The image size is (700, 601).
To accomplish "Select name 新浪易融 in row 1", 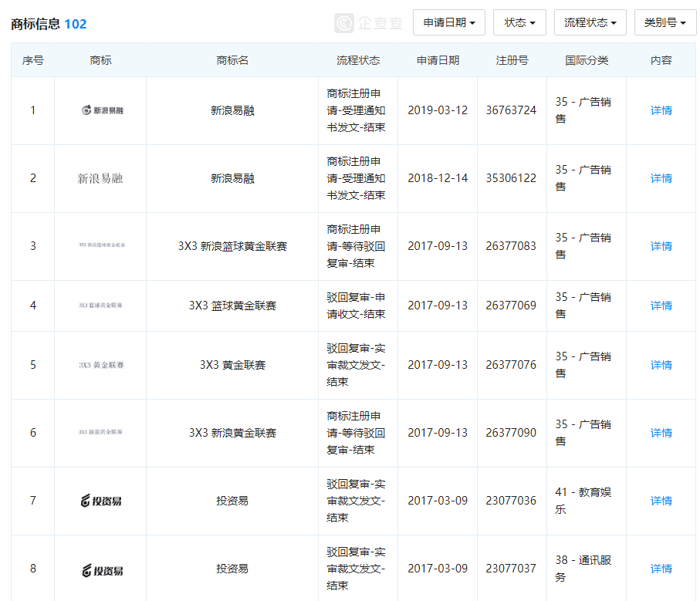I will click(x=232, y=110).
